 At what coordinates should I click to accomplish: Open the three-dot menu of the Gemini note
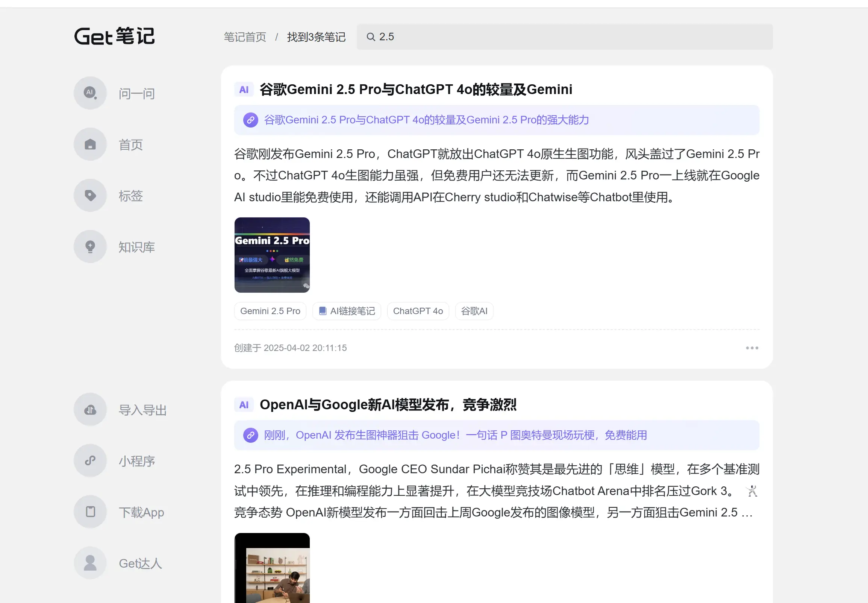752,348
